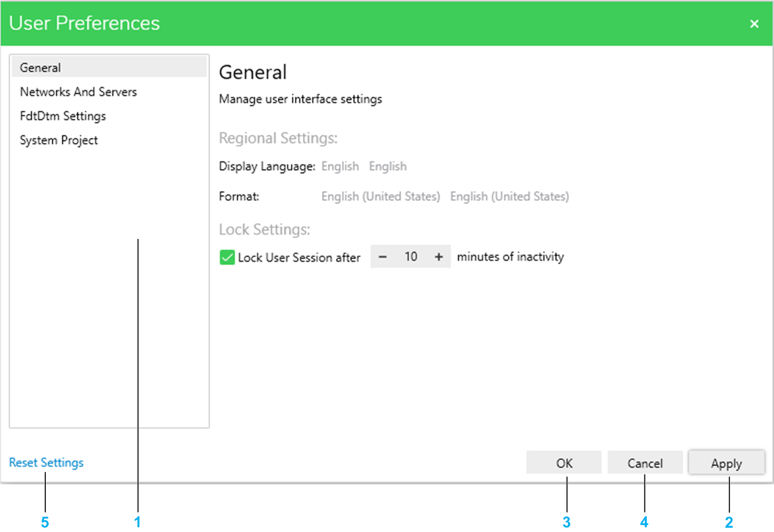774x532 pixels.
Task: Close the User Preferences dialog
Action: point(754,24)
